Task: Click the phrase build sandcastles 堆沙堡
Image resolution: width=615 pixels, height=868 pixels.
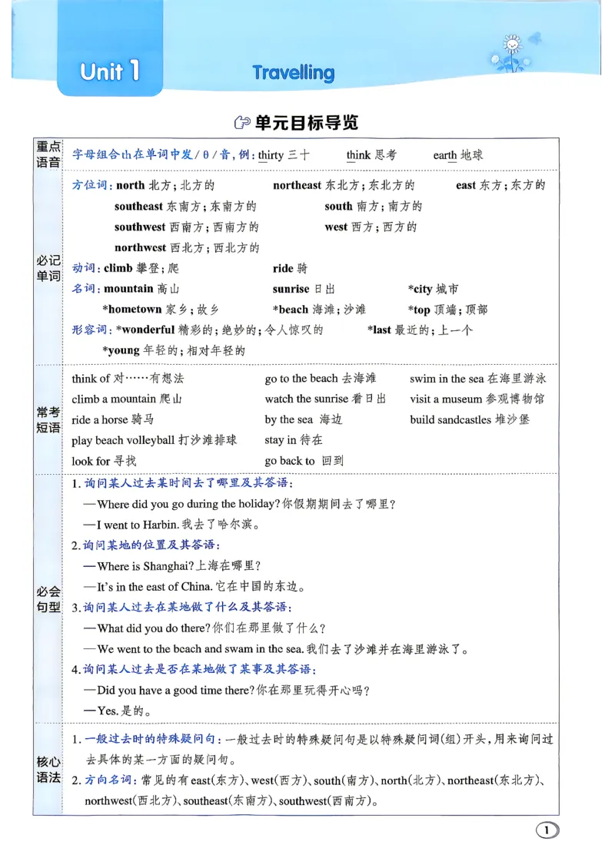Action: 469,419
